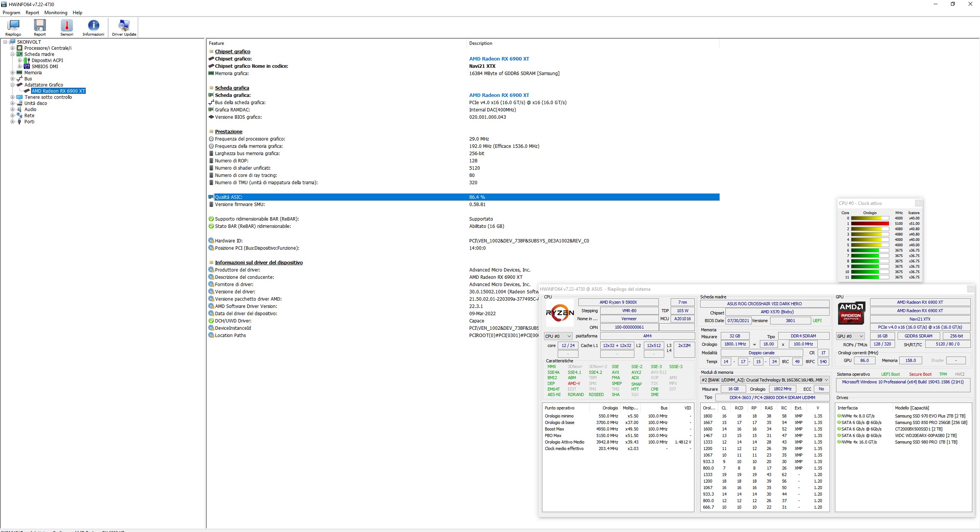Open the memory module BANK 1/DIMM_A2 dropdown
This screenshot has height=532, width=980.
pyautogui.click(x=765, y=380)
